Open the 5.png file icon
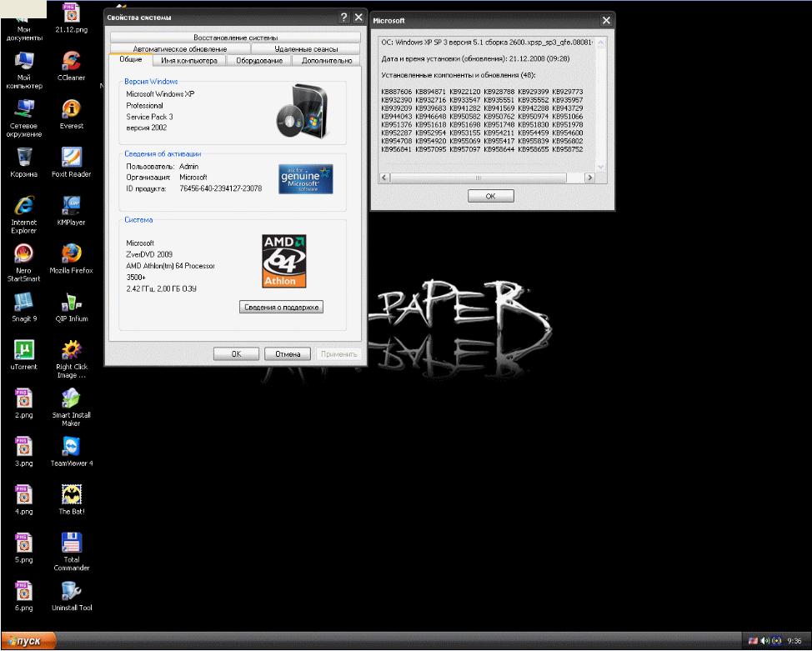 (24, 548)
